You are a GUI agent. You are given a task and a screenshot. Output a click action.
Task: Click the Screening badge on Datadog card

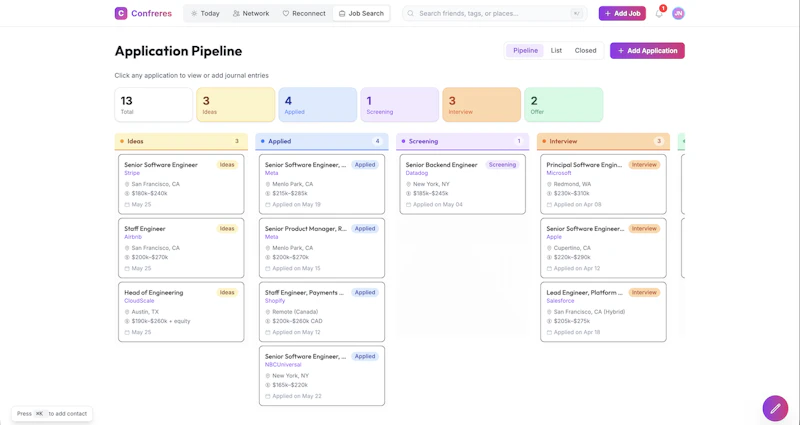(x=502, y=165)
